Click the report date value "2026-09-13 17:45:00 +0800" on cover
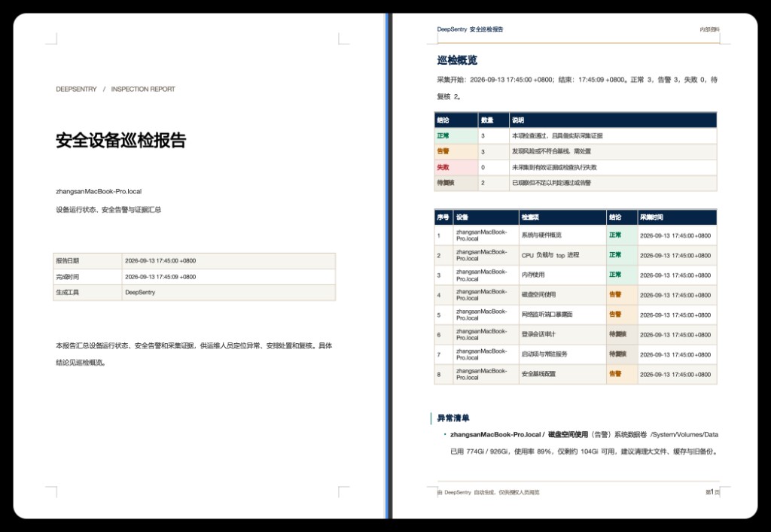Viewport: 771px width, 532px height. [x=160, y=261]
